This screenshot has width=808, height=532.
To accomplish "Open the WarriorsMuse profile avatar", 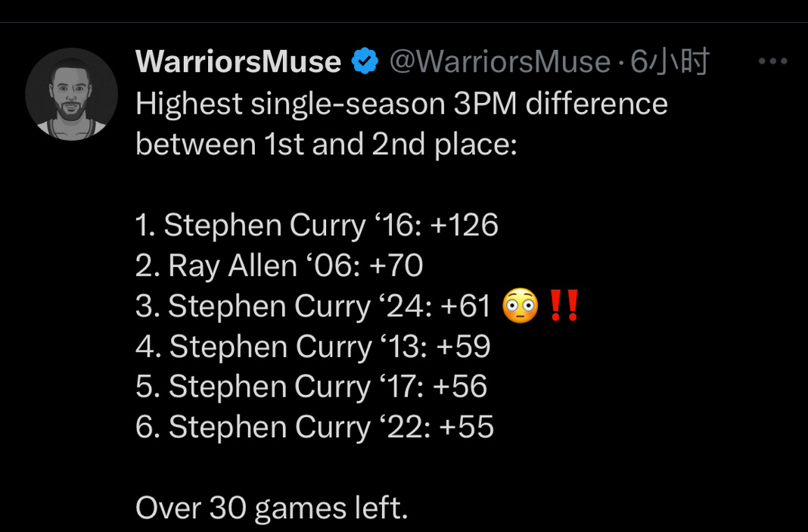I will pyautogui.click(x=71, y=95).
